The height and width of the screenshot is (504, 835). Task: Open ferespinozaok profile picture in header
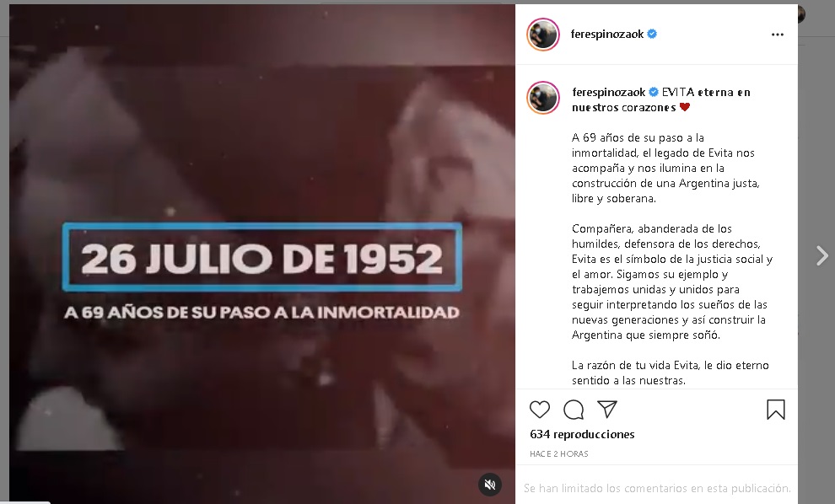[x=543, y=34]
